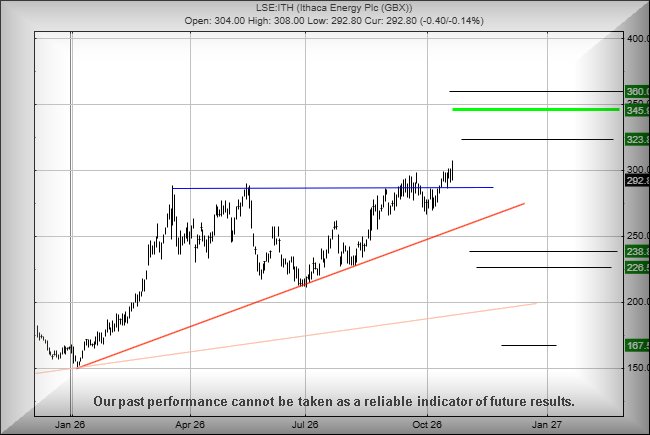Click the Apr 26 date axis label
Image resolution: width=650 pixels, height=435 pixels.
click(190, 425)
